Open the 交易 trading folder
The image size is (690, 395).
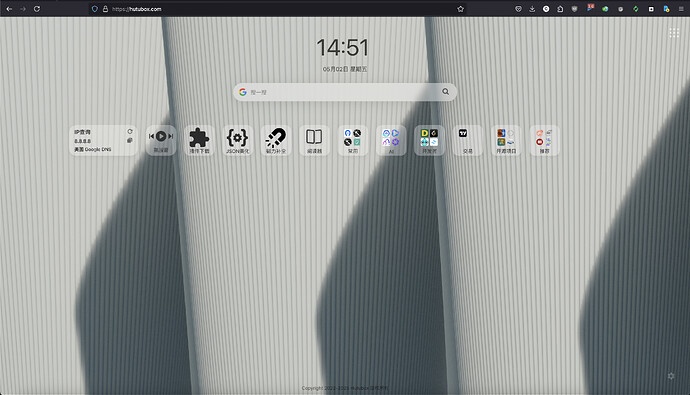[467, 140]
